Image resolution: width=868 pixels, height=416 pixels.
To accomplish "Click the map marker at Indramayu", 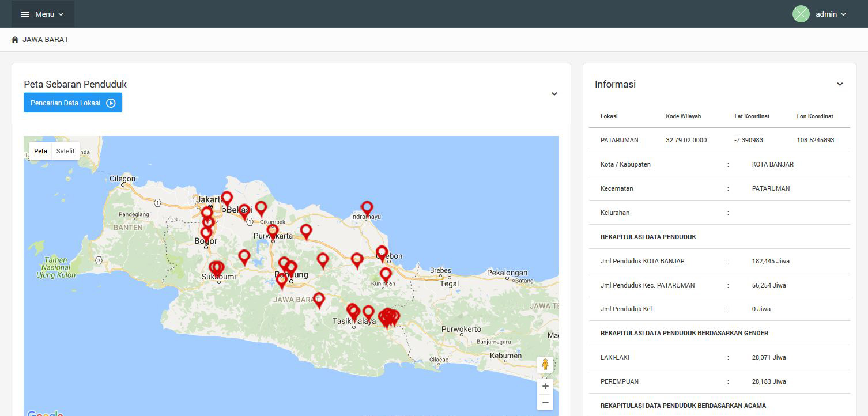I will [x=367, y=207].
